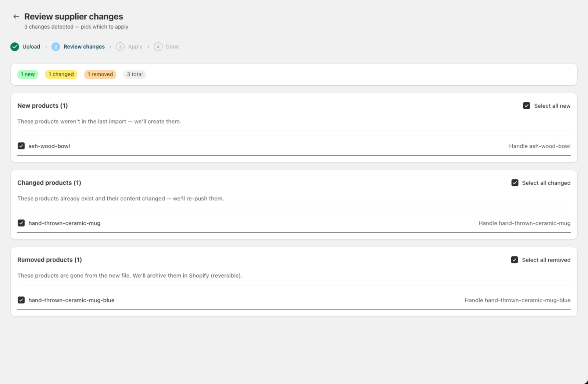Toggle the Select all changed checkbox
Viewport: 588px width, 384px height.
point(515,183)
